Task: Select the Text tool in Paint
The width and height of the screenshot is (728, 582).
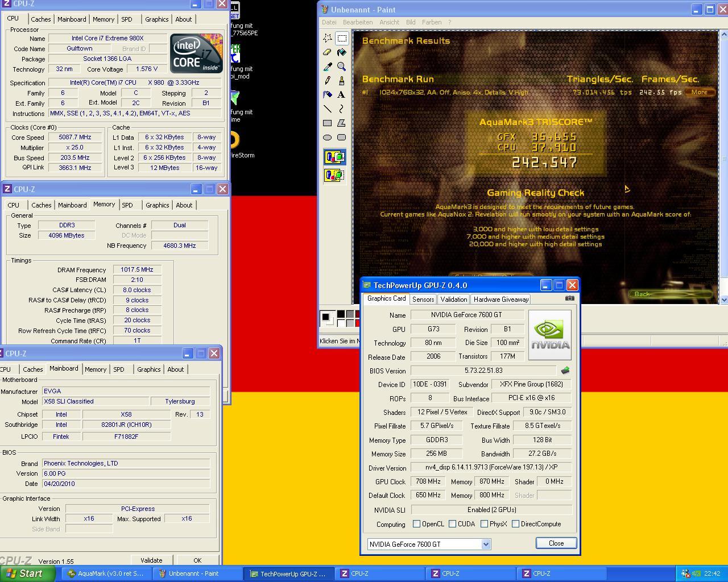Action: [x=342, y=94]
